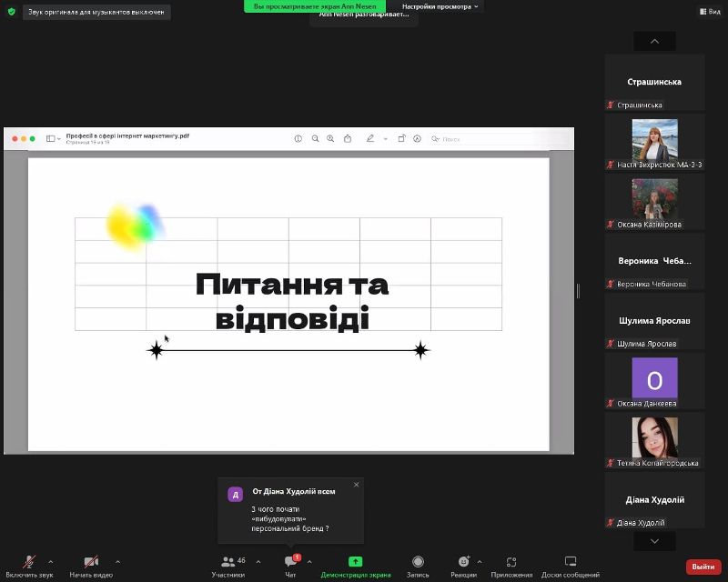728x582 pixels.
Task: Click the zoom in magnifier in PDF toolbar
Action: tap(330, 138)
